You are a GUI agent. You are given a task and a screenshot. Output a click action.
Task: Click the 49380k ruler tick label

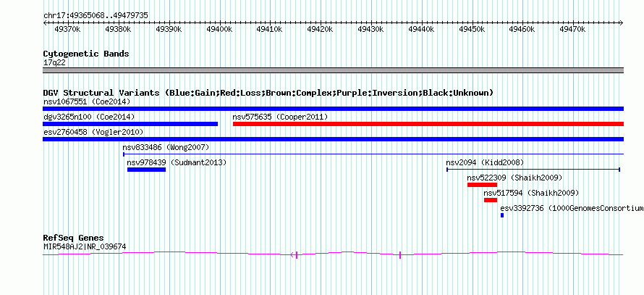[x=118, y=30]
